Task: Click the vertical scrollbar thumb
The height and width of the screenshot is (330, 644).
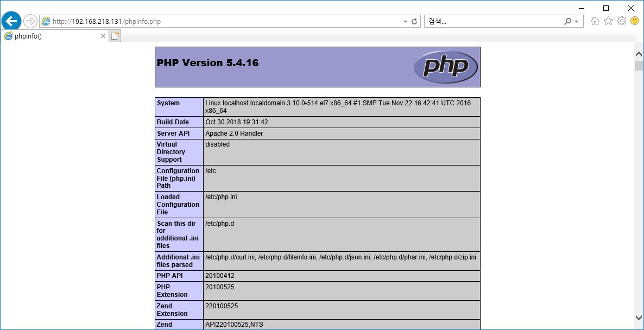Action: pos(639,66)
